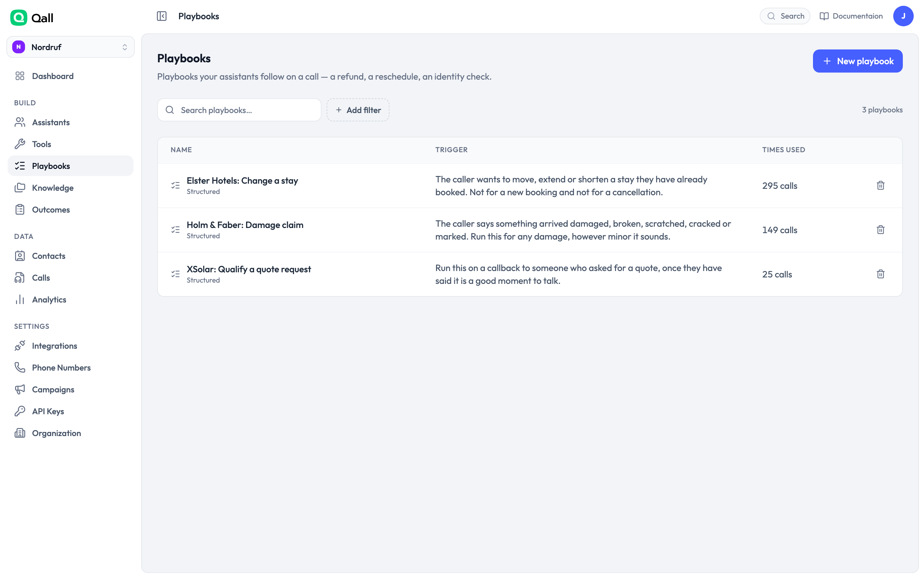Open the Holm & Faber: Damage claim playbook
This screenshot has width=924, height=578.
coord(245,225)
